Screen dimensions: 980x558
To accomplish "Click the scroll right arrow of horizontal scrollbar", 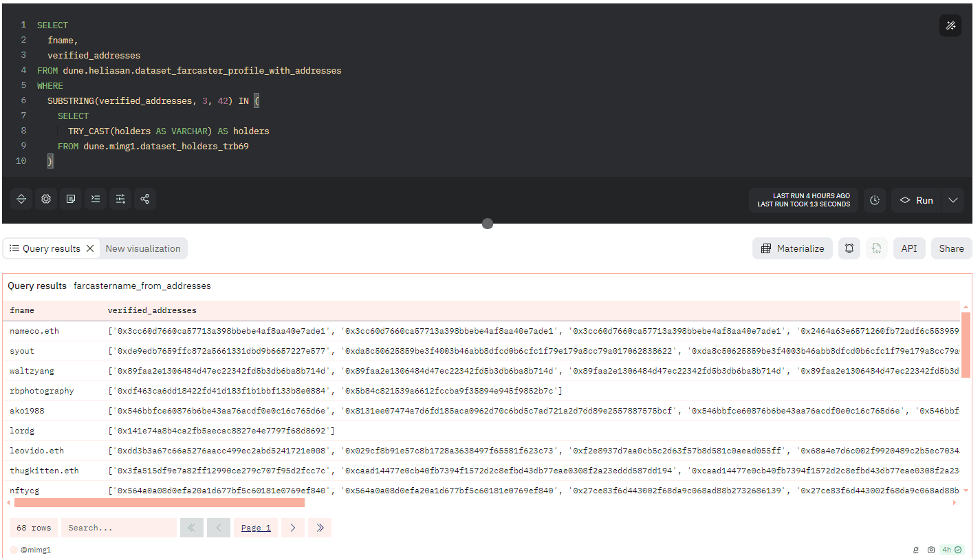I will (x=954, y=503).
